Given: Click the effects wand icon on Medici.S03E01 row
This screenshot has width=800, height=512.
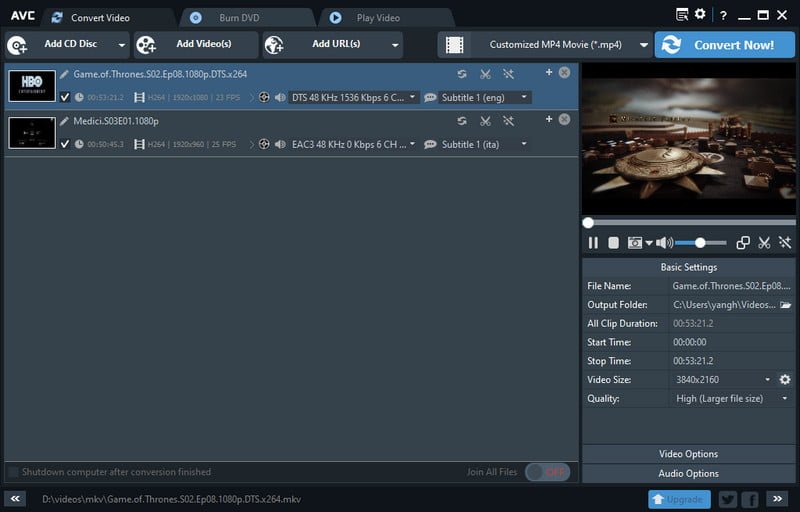Looking at the screenshot, I should tap(508, 121).
